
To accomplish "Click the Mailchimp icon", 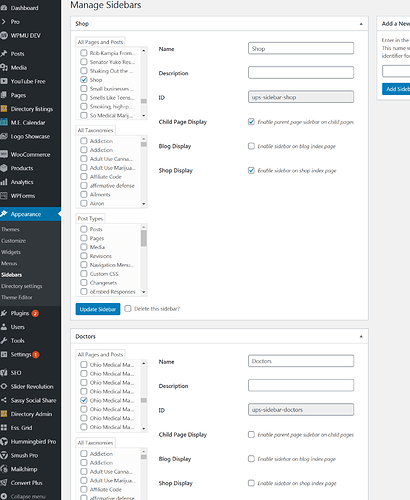I will coord(4,469).
